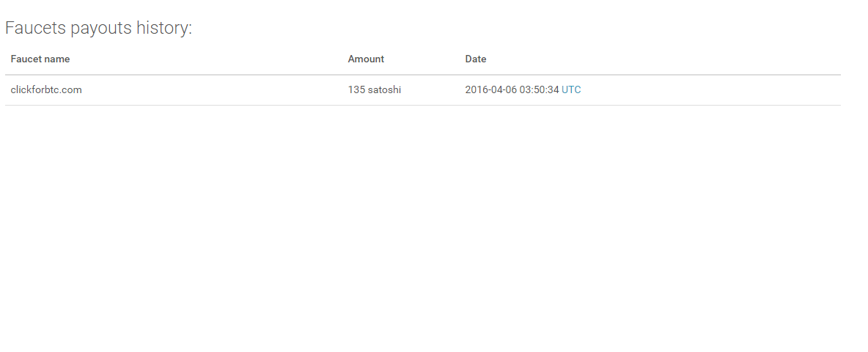Click the ".com" suffix of the faucet name
This screenshot has height=352, width=868.
click(73, 90)
